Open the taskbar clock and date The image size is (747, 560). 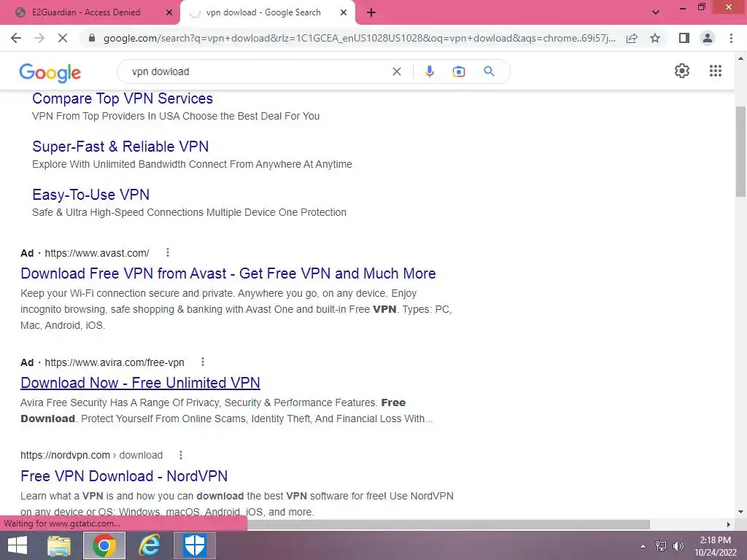click(715, 546)
